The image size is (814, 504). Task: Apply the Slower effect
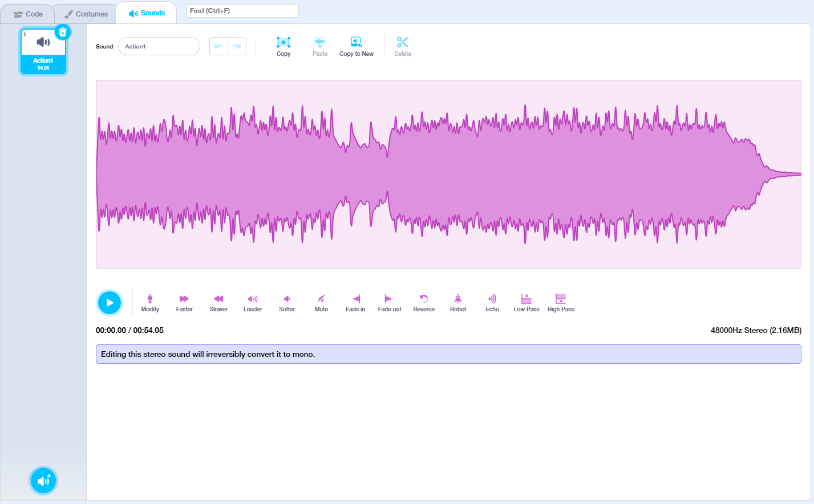(218, 302)
